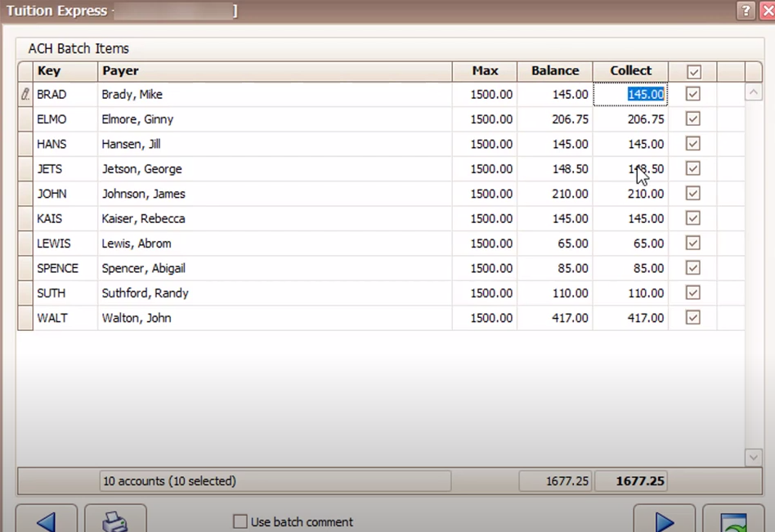This screenshot has height=532, width=775.
Task: Uncheck Elmore, Ginny's checkbox
Action: (x=693, y=118)
